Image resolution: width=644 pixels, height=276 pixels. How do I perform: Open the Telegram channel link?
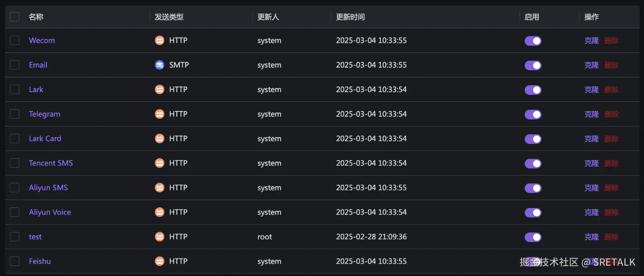45,114
